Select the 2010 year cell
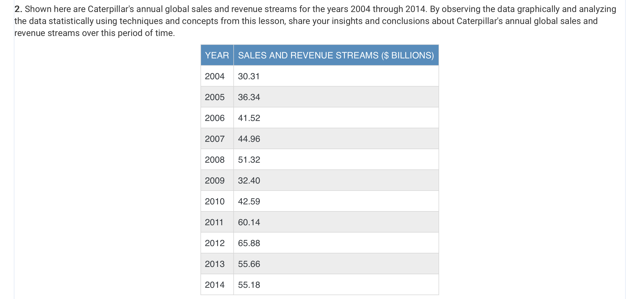The image size is (644, 299). 217,201
